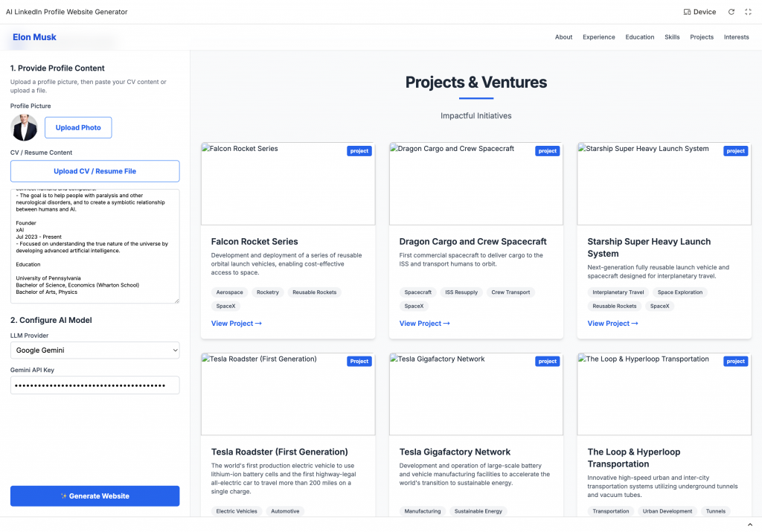Click the Automotive tag
Image resolution: width=762 pixels, height=532 pixels.
coord(285,511)
